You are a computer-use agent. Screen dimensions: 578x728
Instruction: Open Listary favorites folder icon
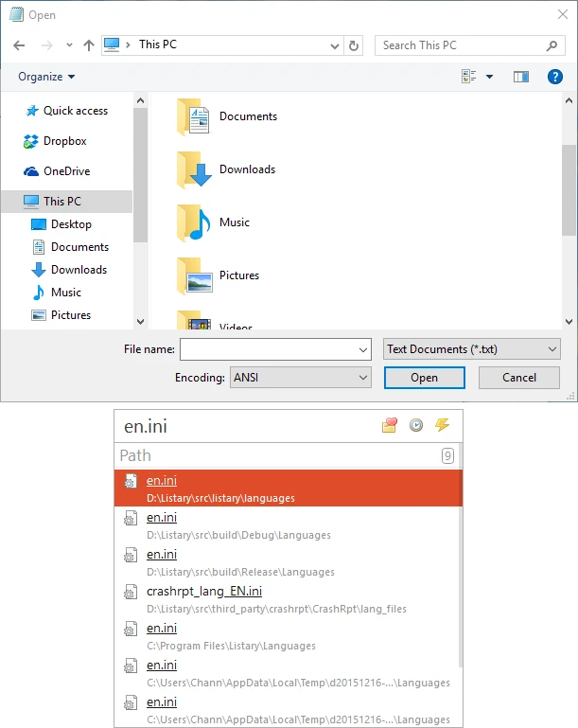[389, 426]
